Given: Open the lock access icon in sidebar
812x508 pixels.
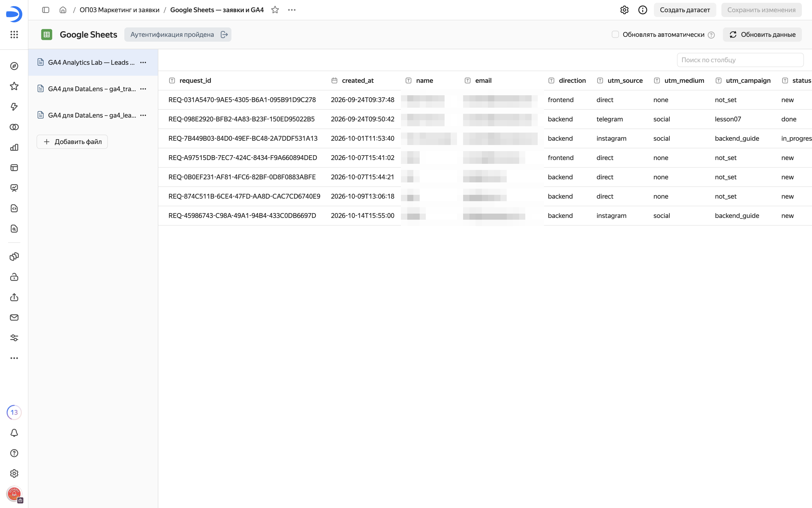Looking at the screenshot, I should (x=14, y=277).
